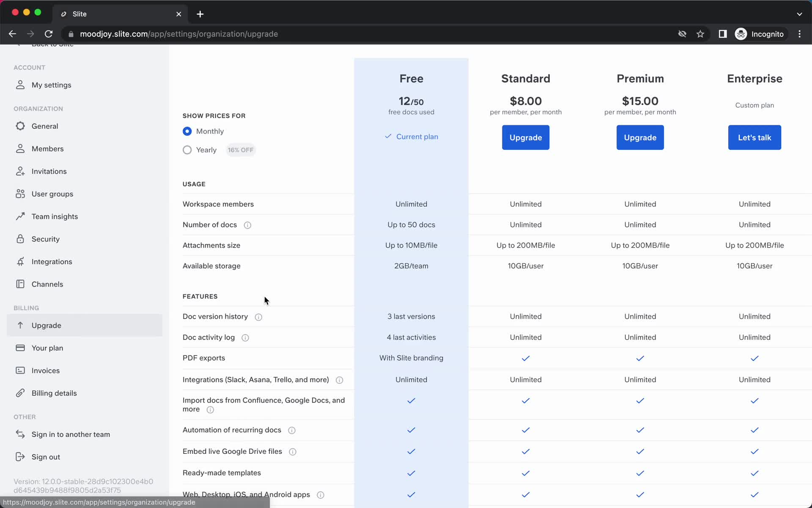Select User Groups settings

pos(52,194)
